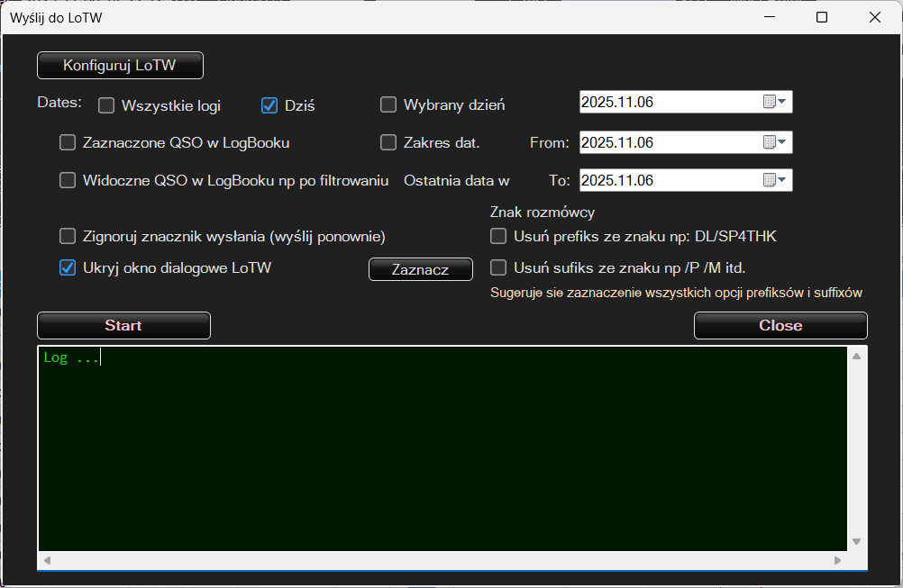Image resolution: width=903 pixels, height=588 pixels.
Task: Open calendar picker for From date
Action: [774, 142]
